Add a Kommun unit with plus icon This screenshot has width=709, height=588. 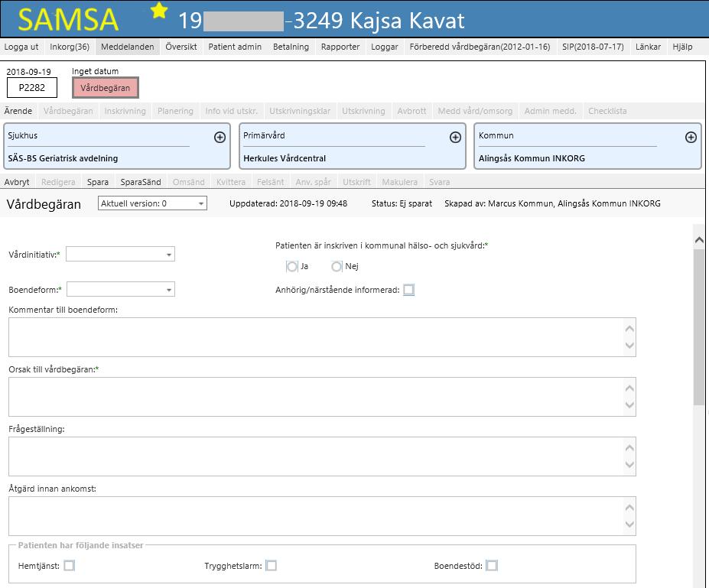pos(691,138)
